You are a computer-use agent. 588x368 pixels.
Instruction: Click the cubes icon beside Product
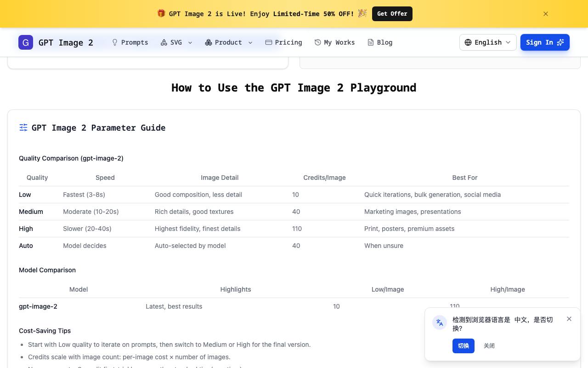(x=209, y=42)
